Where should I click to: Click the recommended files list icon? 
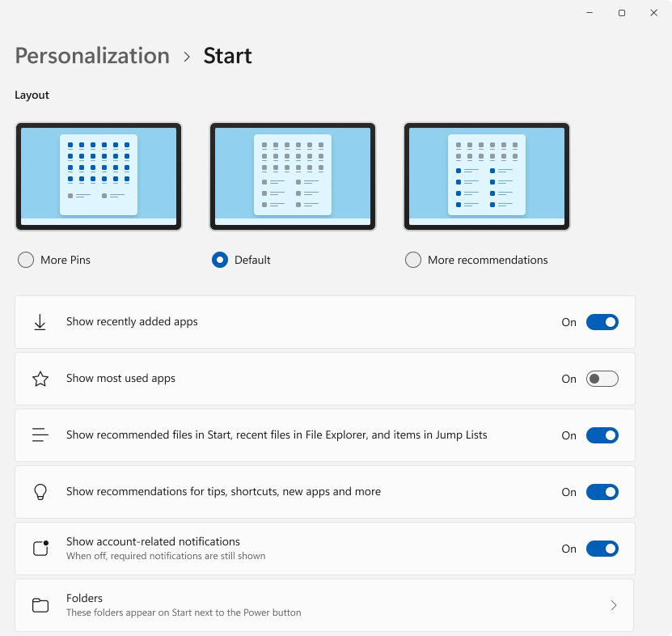tap(40, 435)
